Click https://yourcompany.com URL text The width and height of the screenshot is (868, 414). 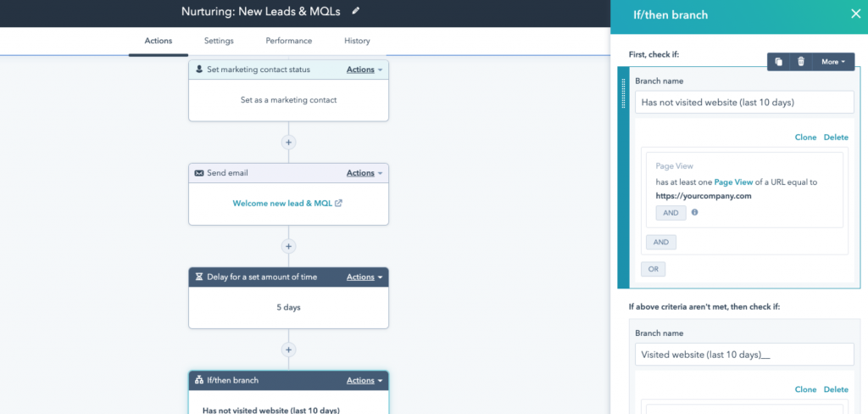pyautogui.click(x=704, y=196)
